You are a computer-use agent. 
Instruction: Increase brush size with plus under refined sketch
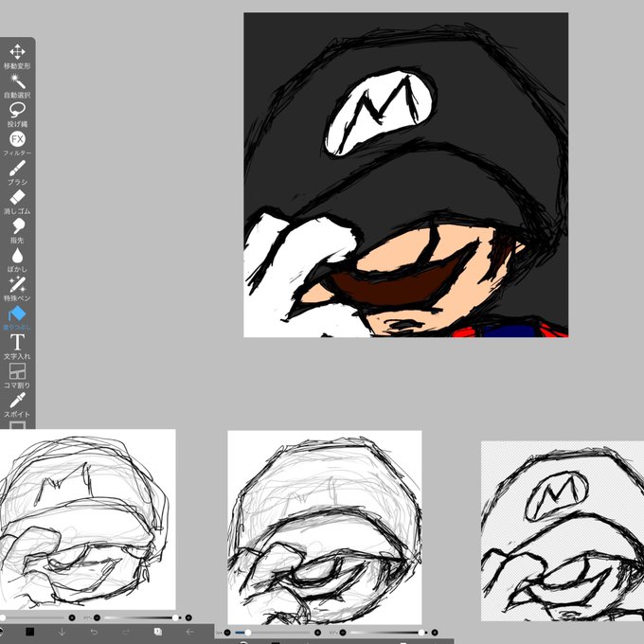tap(317, 633)
